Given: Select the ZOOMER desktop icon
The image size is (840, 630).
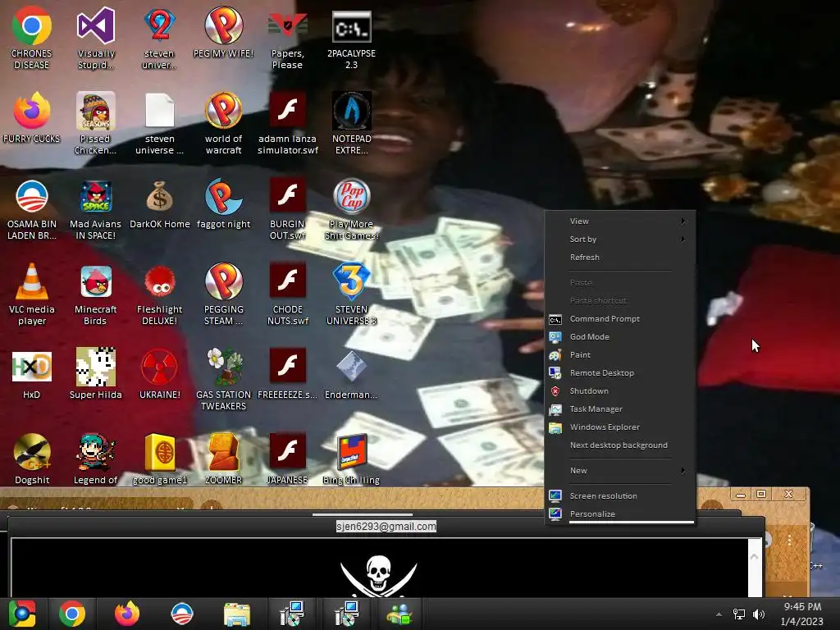Looking at the screenshot, I should tap(223, 459).
